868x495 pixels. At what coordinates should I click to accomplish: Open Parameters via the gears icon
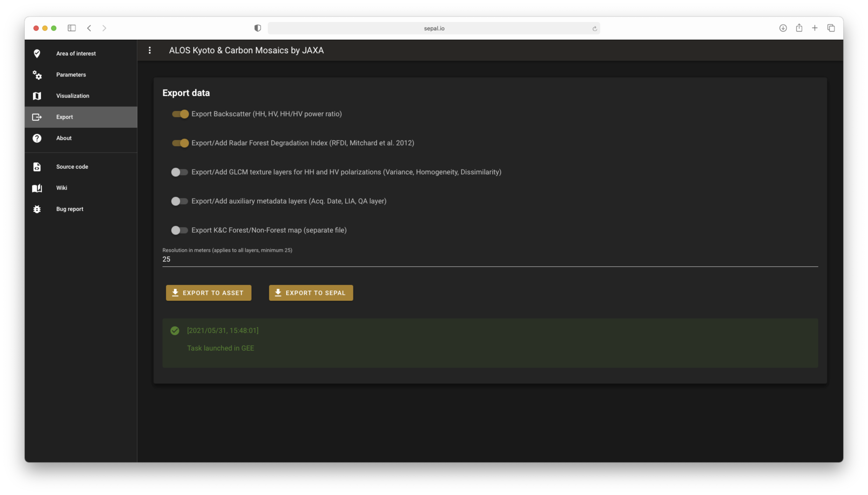(37, 75)
